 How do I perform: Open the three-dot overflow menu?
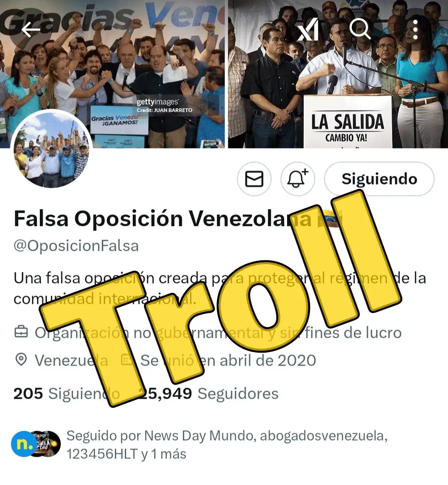pyautogui.click(x=415, y=30)
